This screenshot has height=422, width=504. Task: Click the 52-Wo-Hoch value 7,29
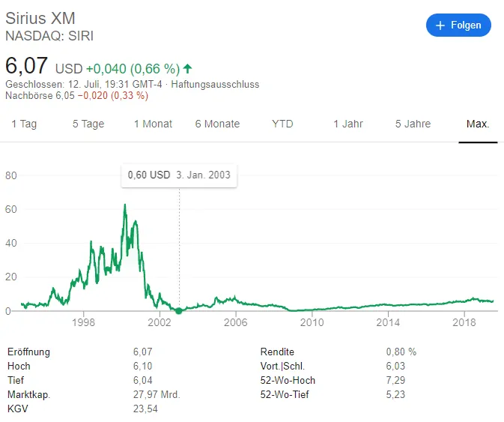[395, 380]
